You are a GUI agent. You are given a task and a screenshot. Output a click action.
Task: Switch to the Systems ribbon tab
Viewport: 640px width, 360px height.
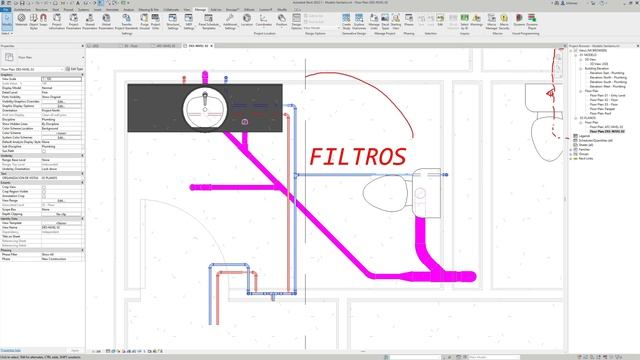(83, 9)
